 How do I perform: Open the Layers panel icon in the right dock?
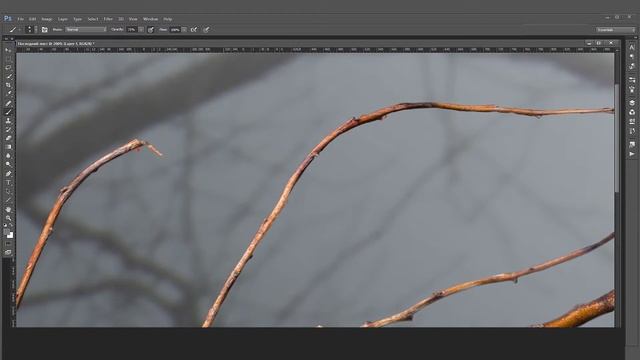[x=632, y=102]
